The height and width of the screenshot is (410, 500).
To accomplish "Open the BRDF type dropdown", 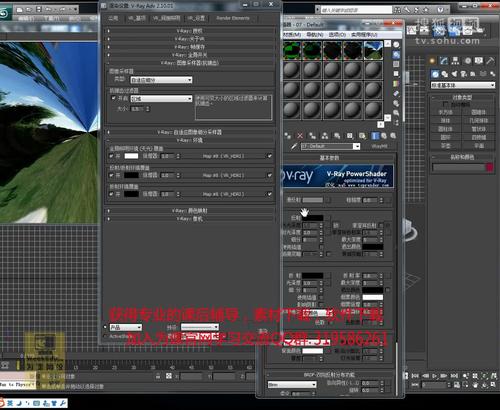I will point(292,385).
